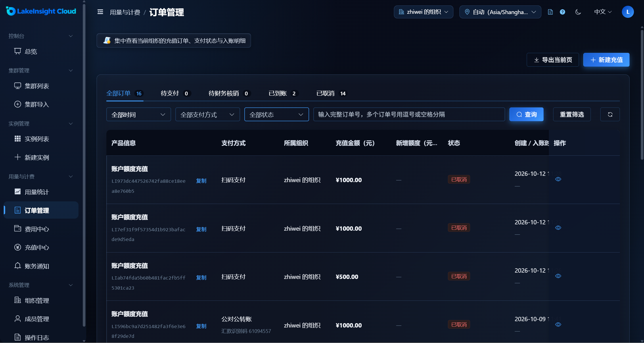Open the 全部状态 filter dropdown
The width and height of the screenshot is (644, 343).
tap(277, 114)
